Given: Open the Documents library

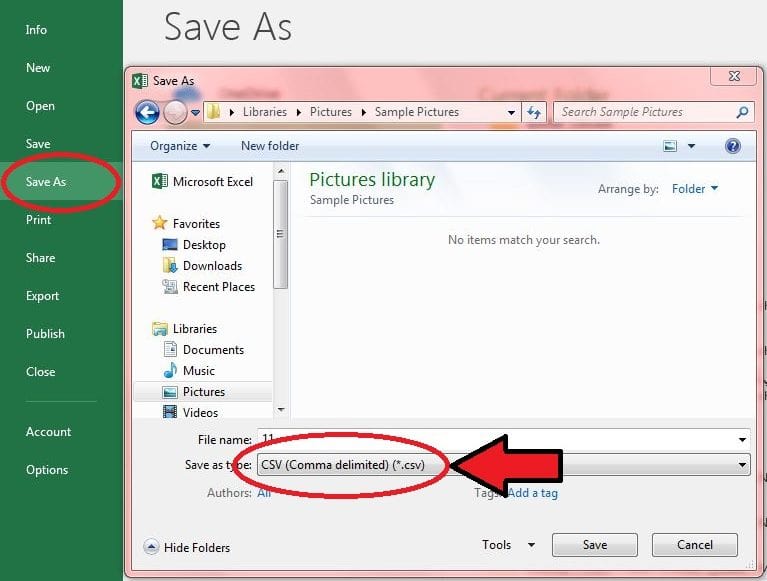Looking at the screenshot, I should click(213, 350).
